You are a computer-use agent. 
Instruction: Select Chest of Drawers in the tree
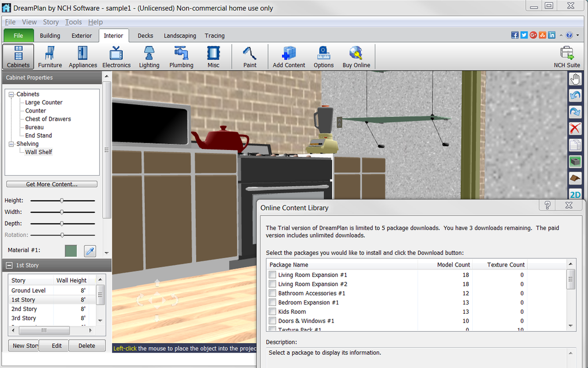coord(48,119)
